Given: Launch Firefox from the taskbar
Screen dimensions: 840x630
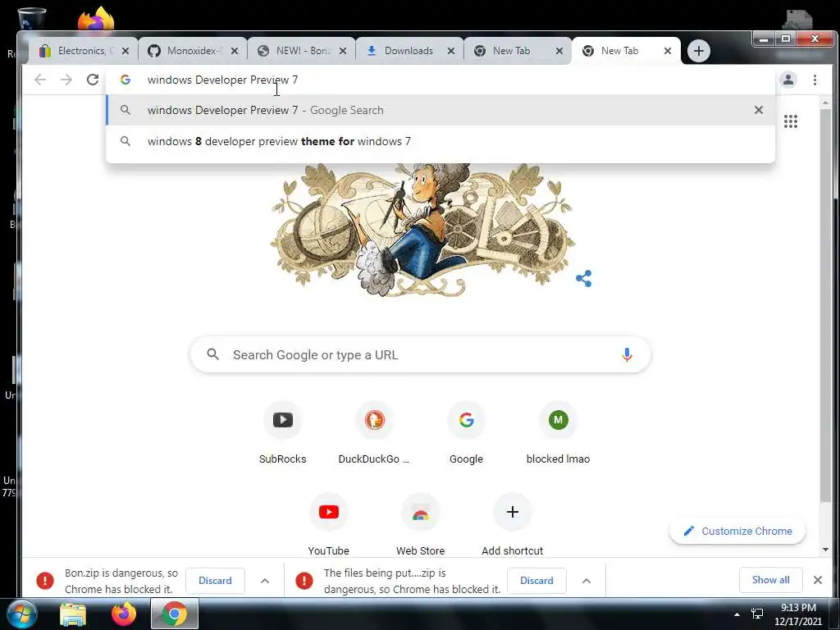Looking at the screenshot, I should click(x=124, y=614).
